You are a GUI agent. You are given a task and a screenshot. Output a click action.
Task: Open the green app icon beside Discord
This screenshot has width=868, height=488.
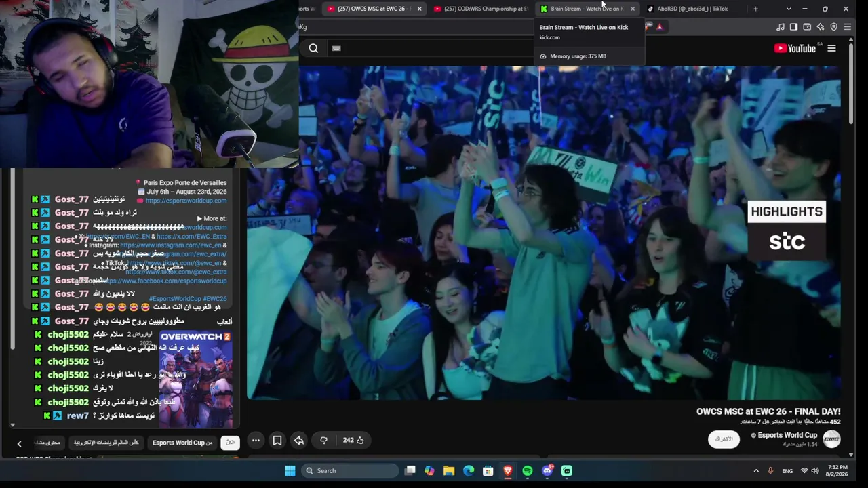click(x=567, y=471)
